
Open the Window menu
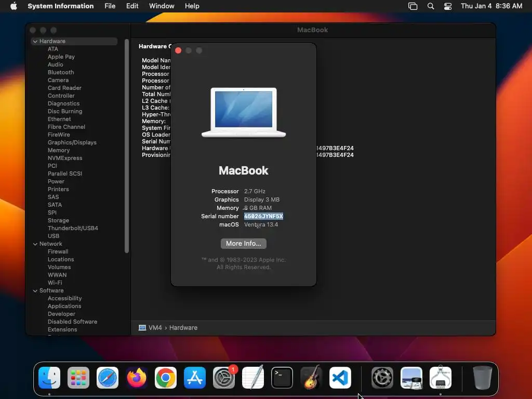(162, 6)
